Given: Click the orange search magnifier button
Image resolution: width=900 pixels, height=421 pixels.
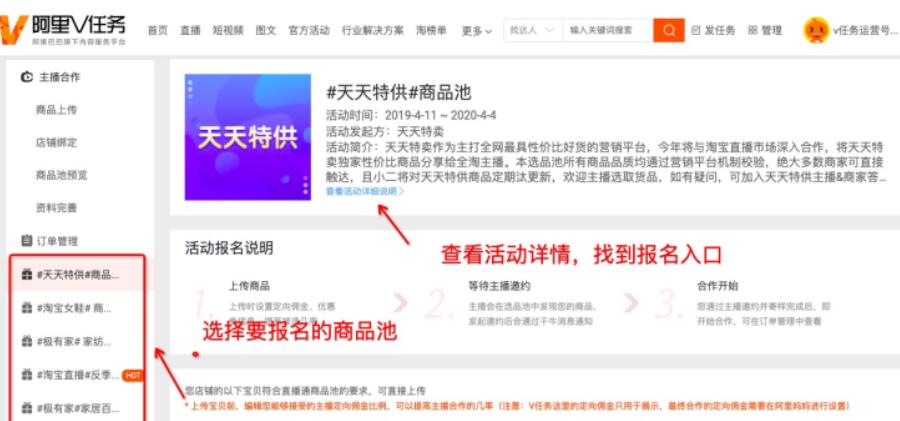Looking at the screenshot, I should click(x=669, y=30).
